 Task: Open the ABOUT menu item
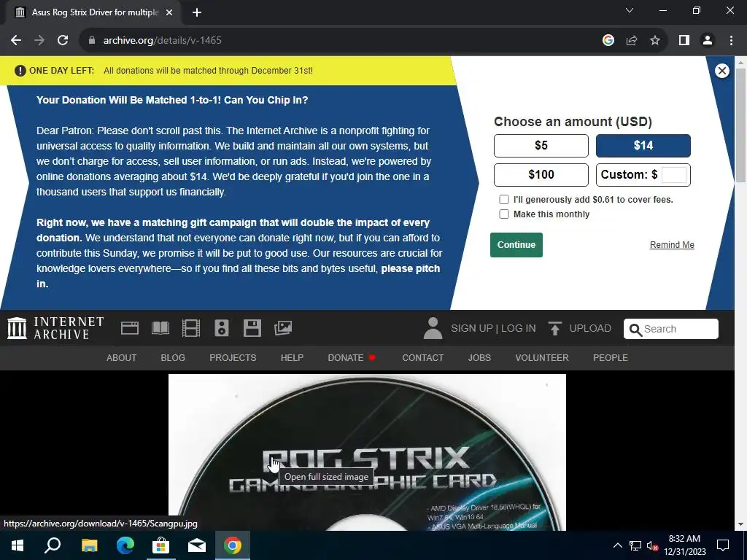point(122,357)
